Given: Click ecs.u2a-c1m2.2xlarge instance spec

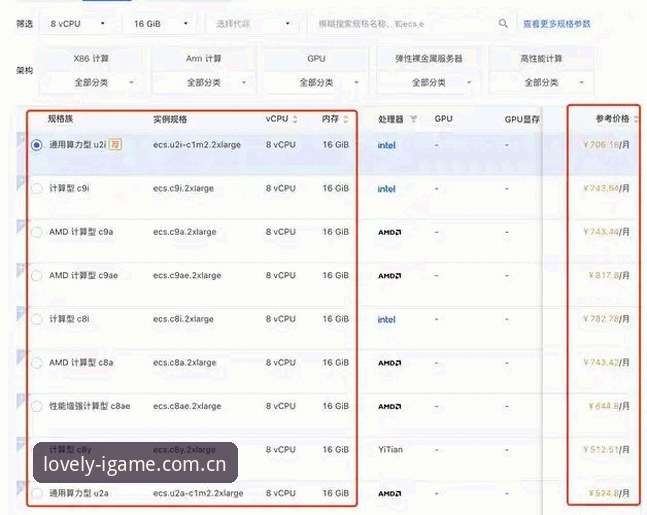Looking at the screenshot, I should click(x=198, y=493).
